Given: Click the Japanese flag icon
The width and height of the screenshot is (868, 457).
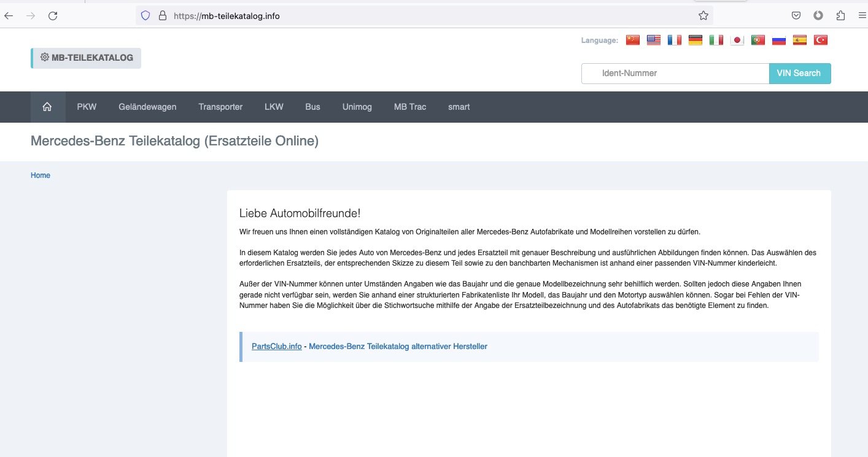Looking at the screenshot, I should (x=737, y=40).
